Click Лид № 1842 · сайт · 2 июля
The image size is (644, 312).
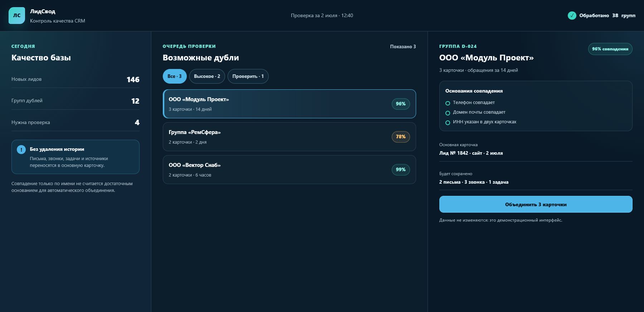(x=471, y=153)
